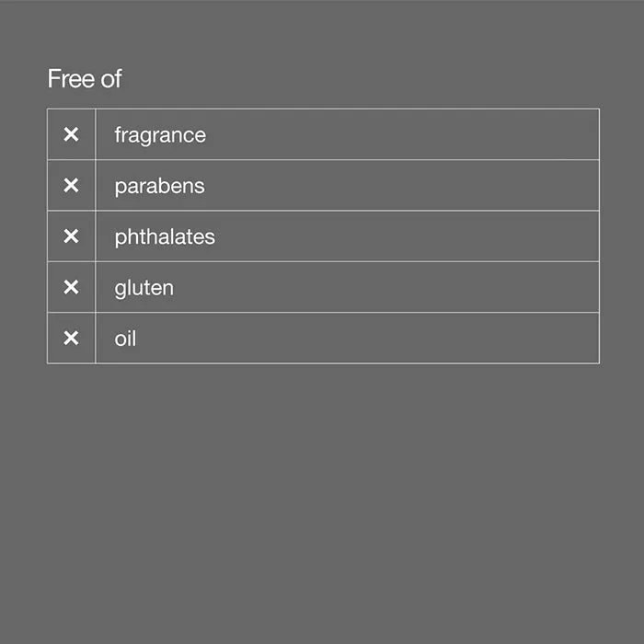Click empty area of parabens row
644x644 pixels.
[403, 185]
